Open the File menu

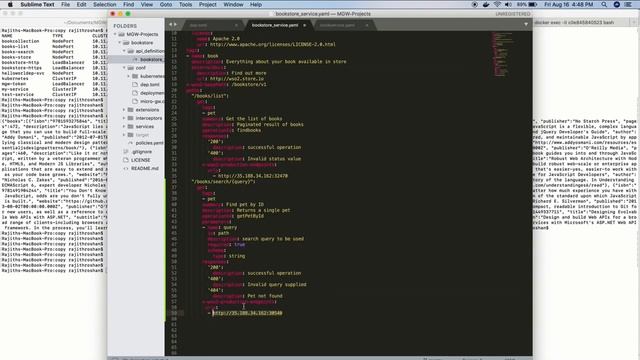click(x=65, y=4)
